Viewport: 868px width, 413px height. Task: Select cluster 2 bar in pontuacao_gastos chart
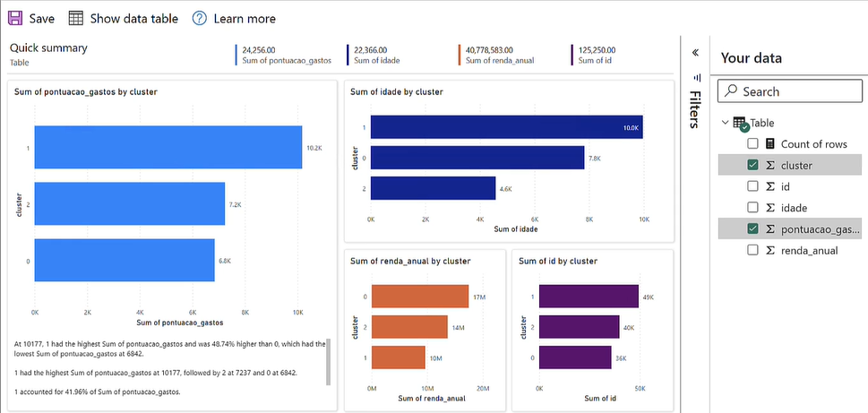130,203
